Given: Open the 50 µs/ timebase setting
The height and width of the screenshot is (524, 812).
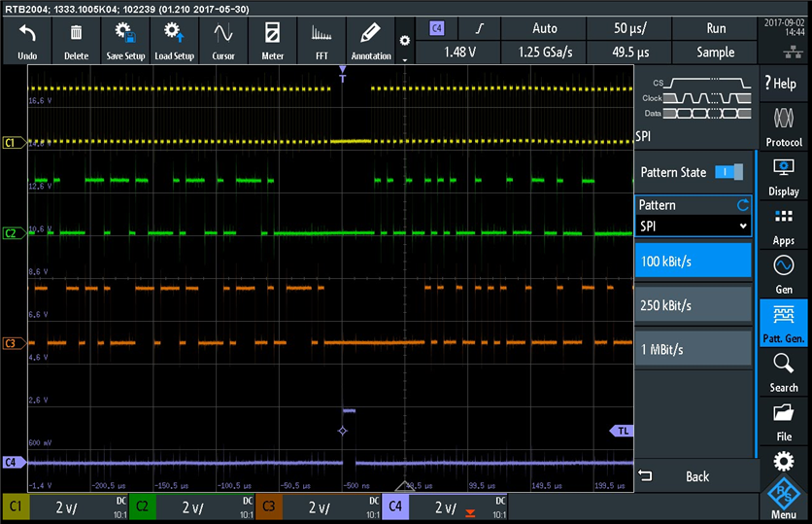Looking at the screenshot, I should [x=630, y=28].
